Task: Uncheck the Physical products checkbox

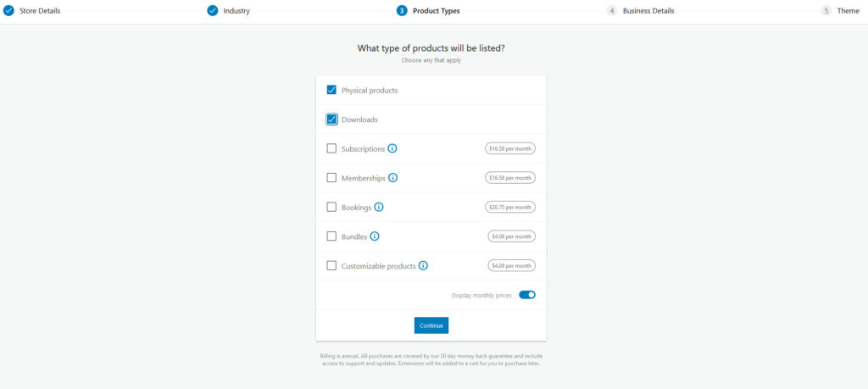Action: (x=331, y=90)
